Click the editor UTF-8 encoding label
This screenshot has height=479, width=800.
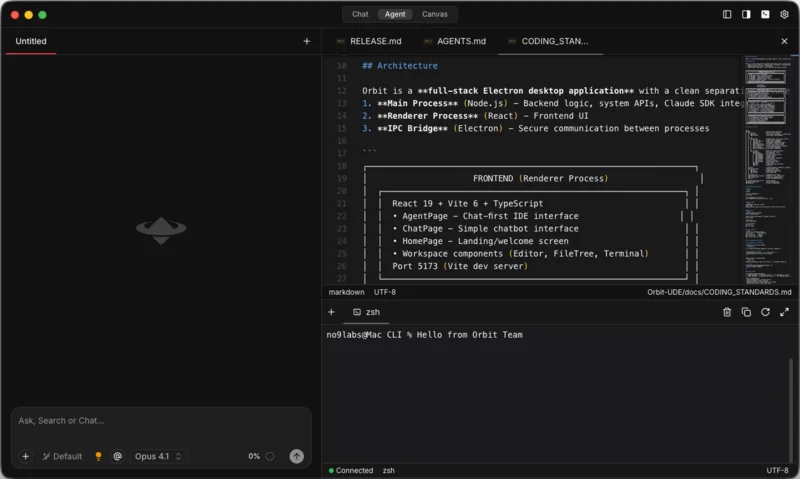(x=385, y=292)
